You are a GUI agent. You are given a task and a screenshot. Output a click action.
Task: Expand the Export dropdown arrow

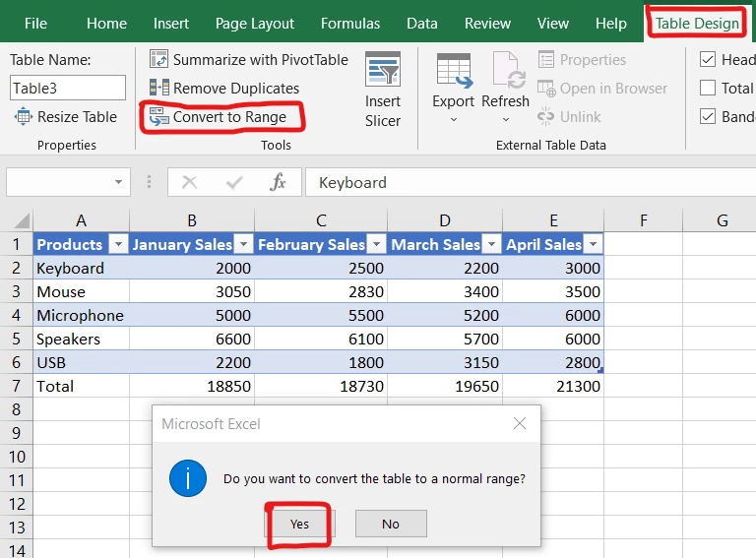click(x=453, y=120)
